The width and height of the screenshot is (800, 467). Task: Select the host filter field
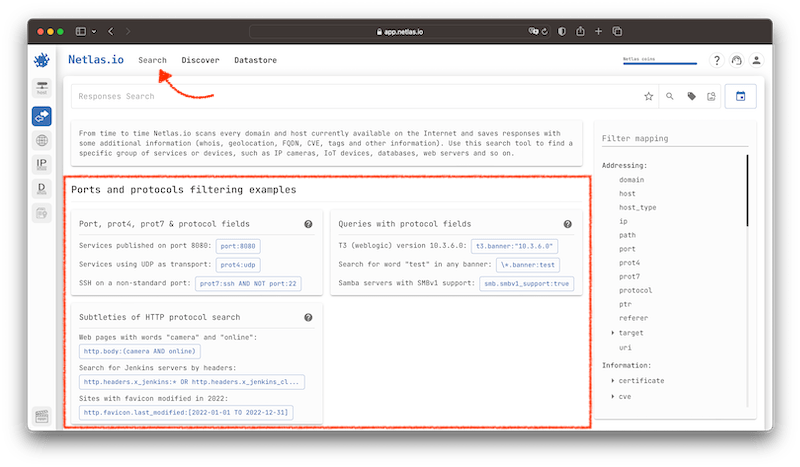[627, 193]
